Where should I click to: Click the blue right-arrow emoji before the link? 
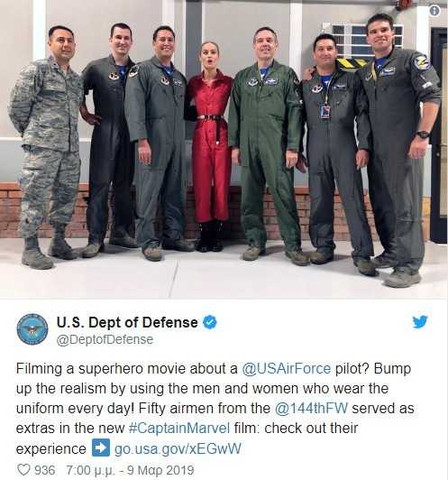pyautogui.click(x=101, y=448)
